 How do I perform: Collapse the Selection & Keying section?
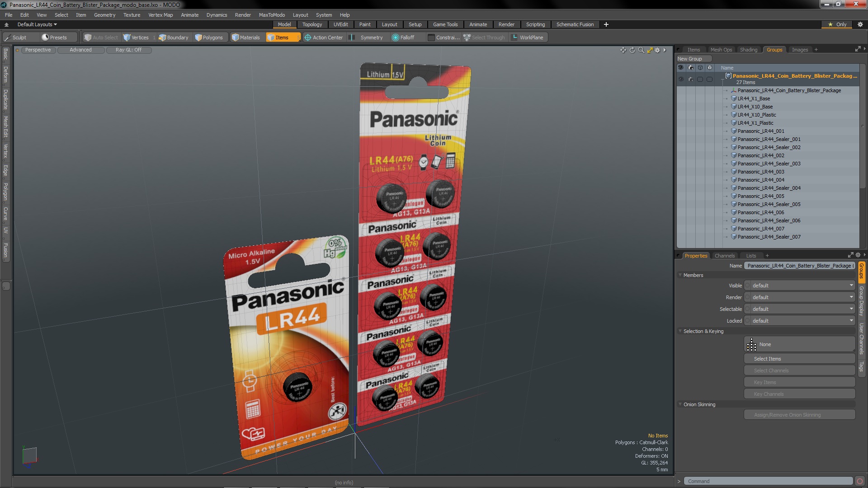coord(680,331)
